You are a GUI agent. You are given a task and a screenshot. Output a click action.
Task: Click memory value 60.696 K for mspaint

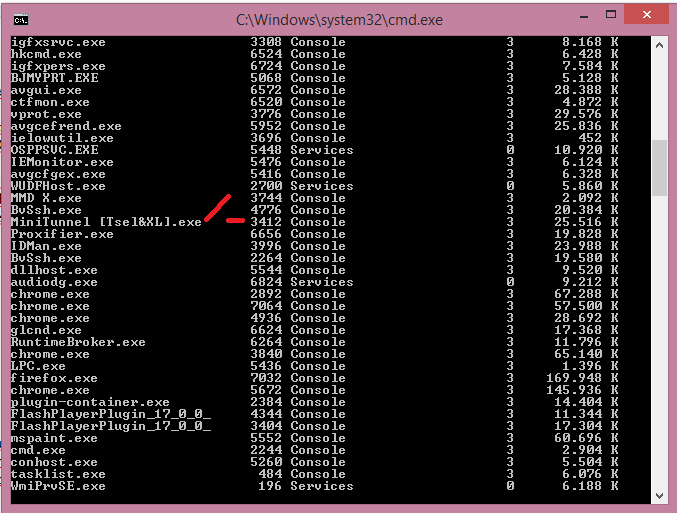[586, 438]
